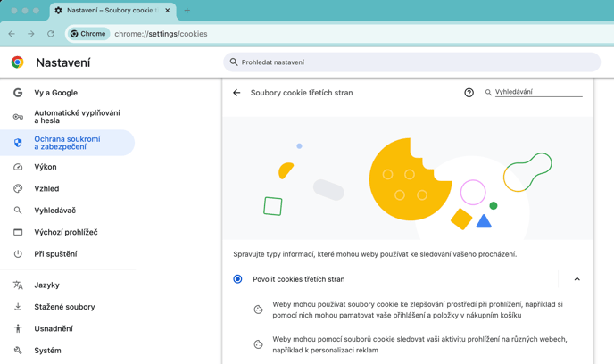The width and height of the screenshot is (614, 364).
Task: Click the key icon for Automatické vyplňování
Action: tap(18, 117)
